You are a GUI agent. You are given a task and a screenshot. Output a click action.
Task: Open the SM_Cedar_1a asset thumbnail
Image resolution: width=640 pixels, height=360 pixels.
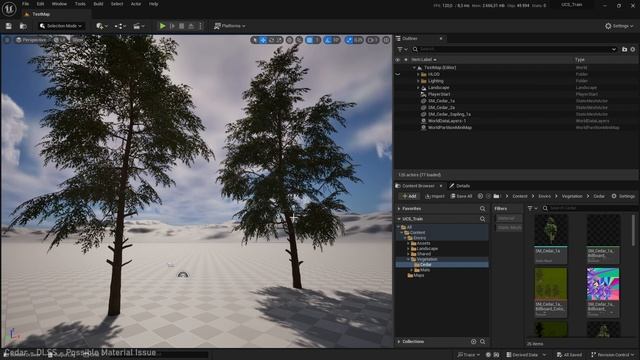click(551, 230)
